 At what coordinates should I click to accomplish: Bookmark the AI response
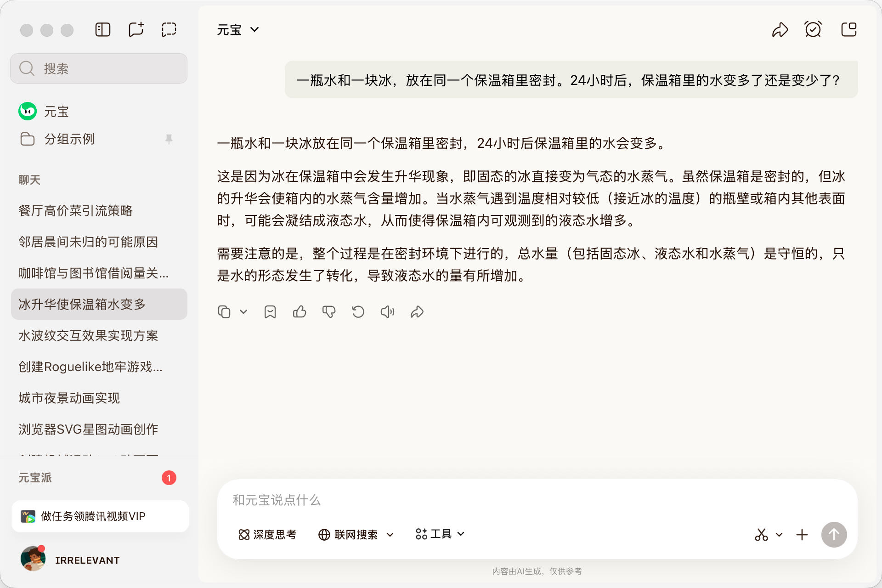(x=270, y=311)
